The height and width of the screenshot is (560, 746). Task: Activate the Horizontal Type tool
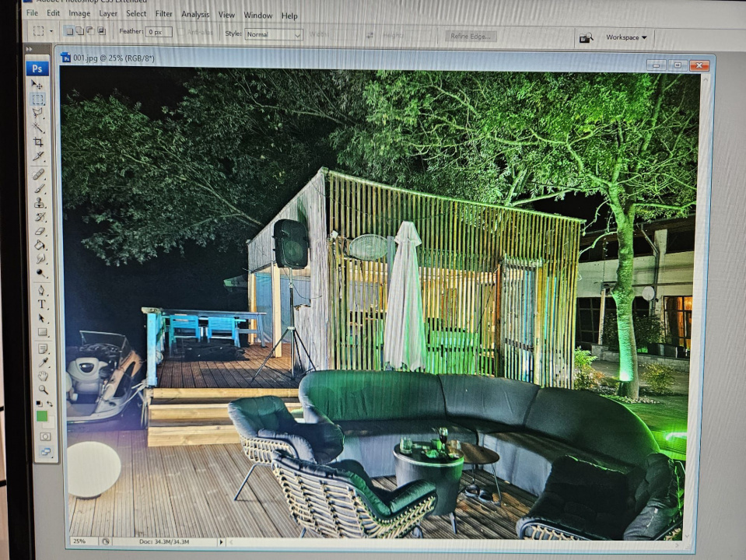(41, 304)
